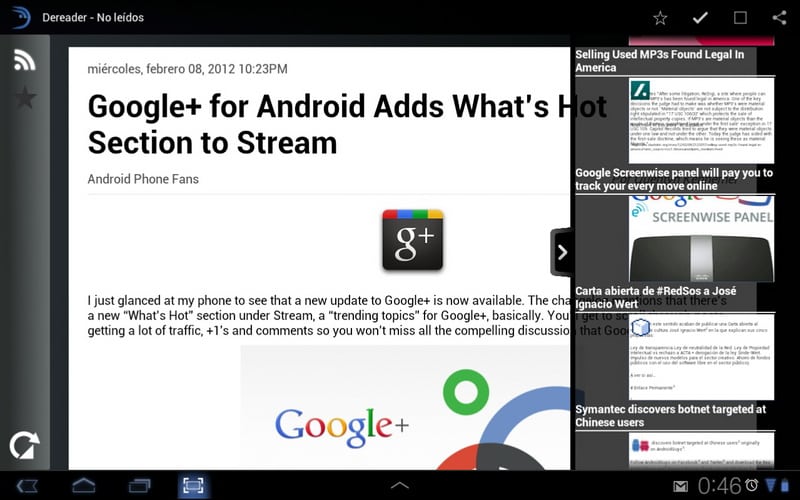Open 'Selling Used MP3s Found Legal In America' headline

[660, 61]
